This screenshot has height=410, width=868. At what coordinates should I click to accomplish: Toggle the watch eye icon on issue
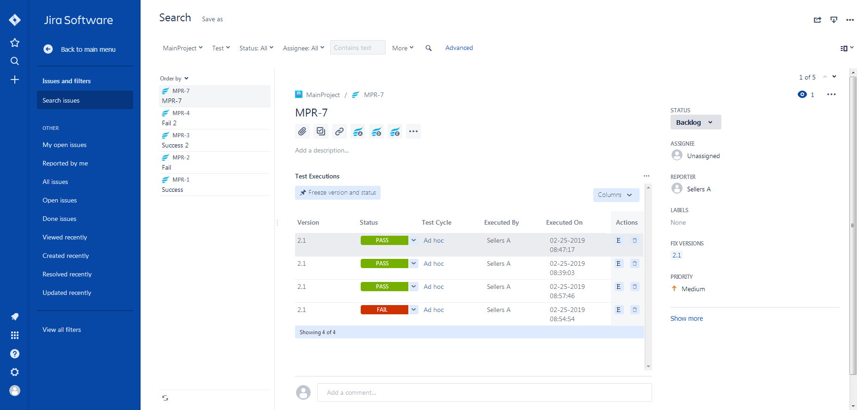click(802, 94)
